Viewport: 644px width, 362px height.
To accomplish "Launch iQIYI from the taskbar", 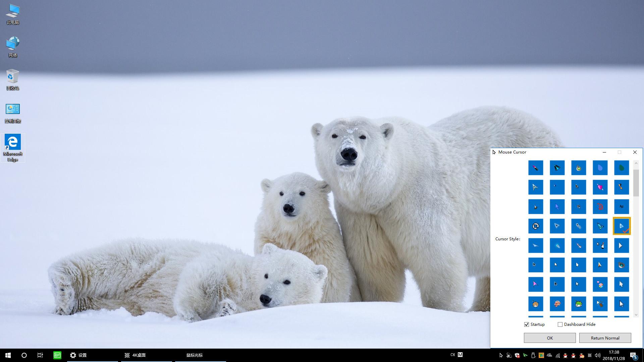I will tap(57, 355).
